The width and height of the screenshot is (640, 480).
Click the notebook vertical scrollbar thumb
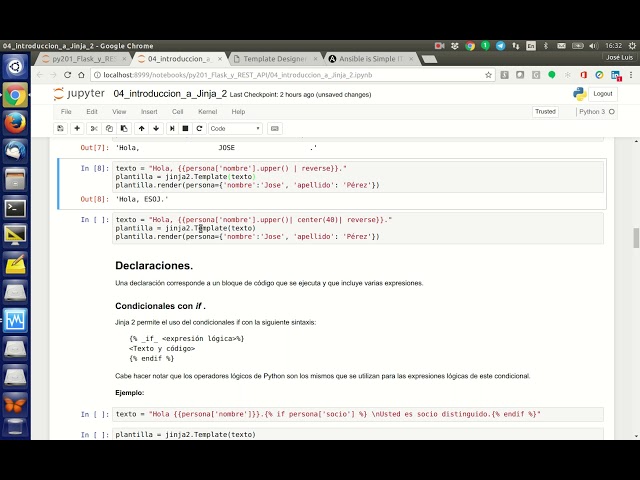(636, 238)
